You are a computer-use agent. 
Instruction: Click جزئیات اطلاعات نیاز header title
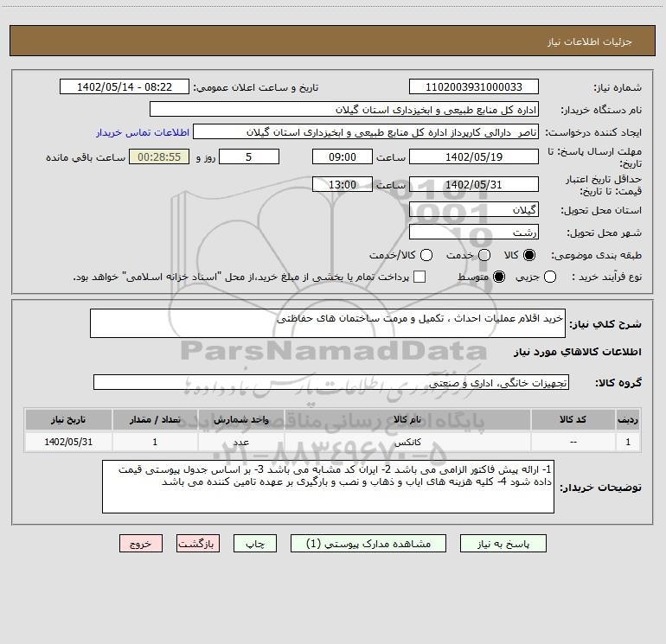[x=590, y=41]
